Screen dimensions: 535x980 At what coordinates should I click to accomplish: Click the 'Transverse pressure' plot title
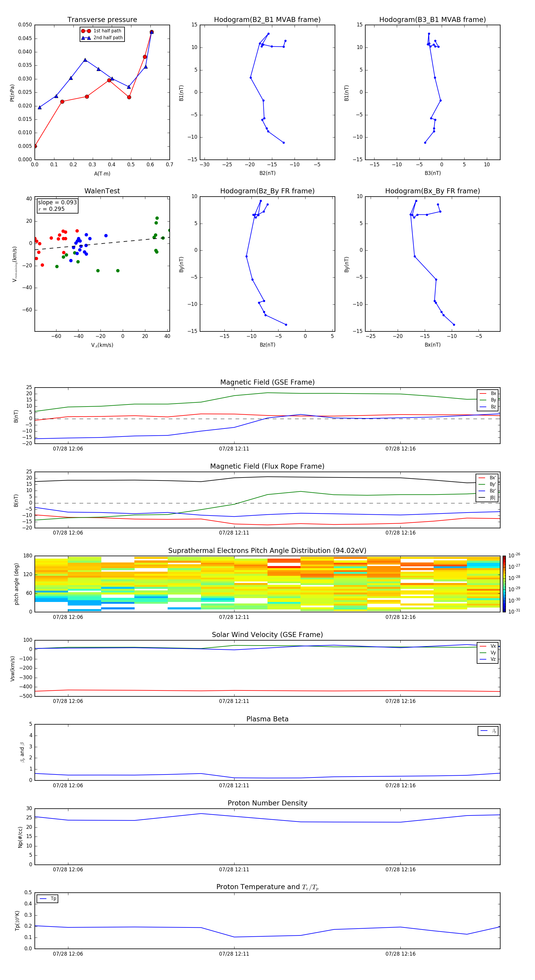pyautogui.click(x=102, y=20)
